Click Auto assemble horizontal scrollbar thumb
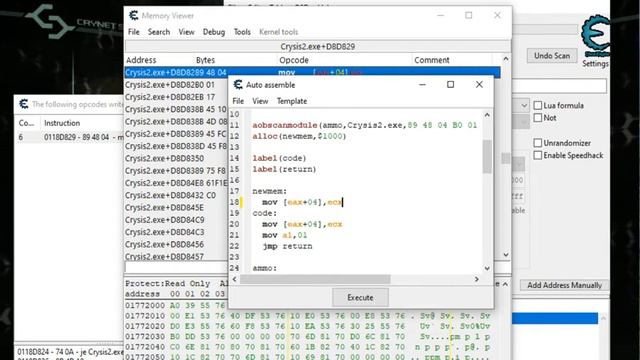 pos(315,279)
